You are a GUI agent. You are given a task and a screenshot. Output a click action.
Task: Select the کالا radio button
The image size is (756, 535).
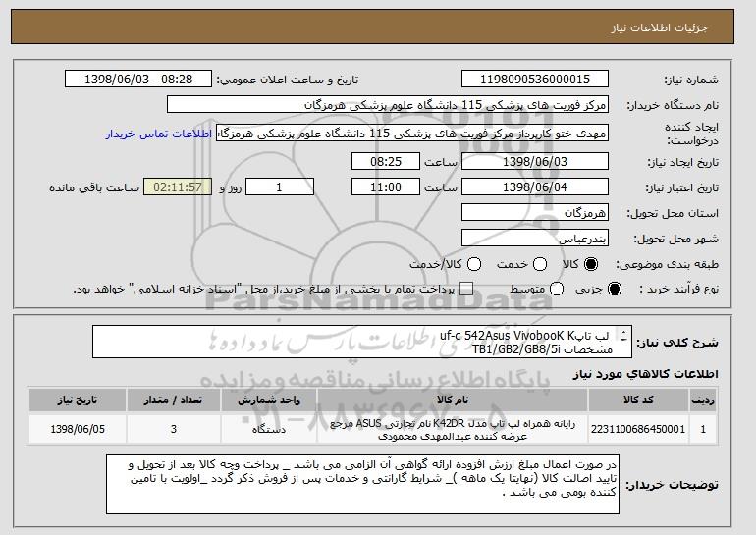click(x=591, y=264)
